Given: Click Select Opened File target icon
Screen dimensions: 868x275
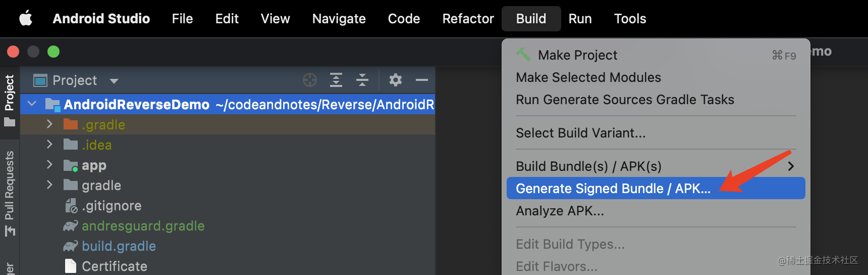Looking at the screenshot, I should (x=310, y=80).
